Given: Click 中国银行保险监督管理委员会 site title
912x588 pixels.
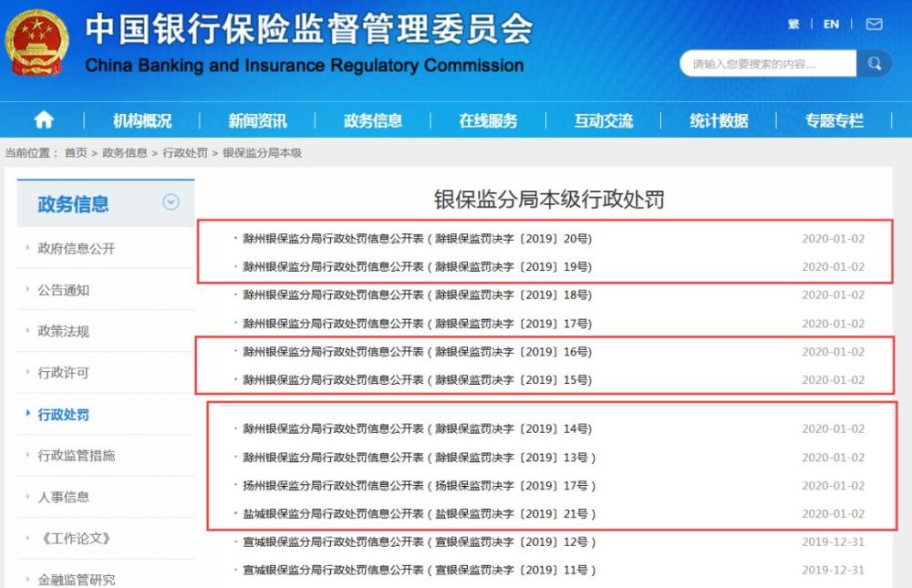Looking at the screenshot, I should (309, 28).
